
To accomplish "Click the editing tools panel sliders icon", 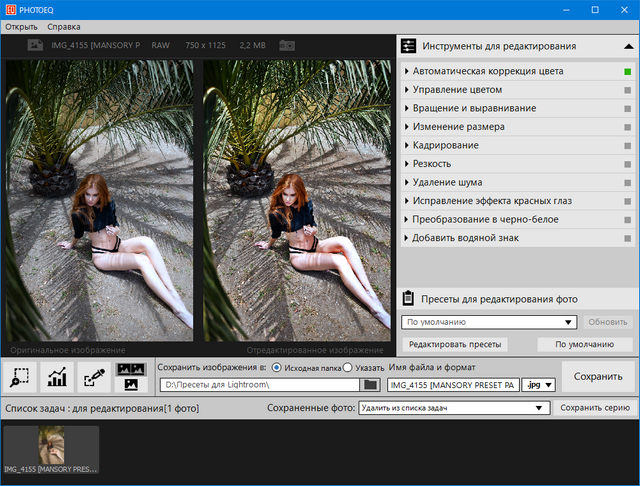I will point(408,46).
